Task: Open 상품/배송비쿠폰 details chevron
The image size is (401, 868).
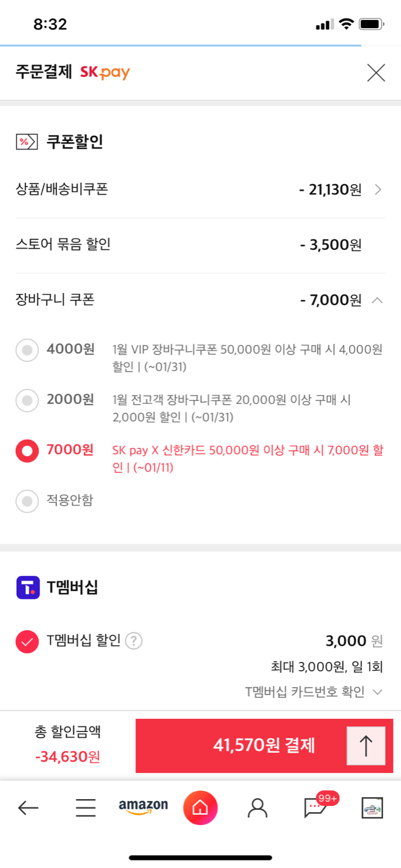Action: point(378,190)
